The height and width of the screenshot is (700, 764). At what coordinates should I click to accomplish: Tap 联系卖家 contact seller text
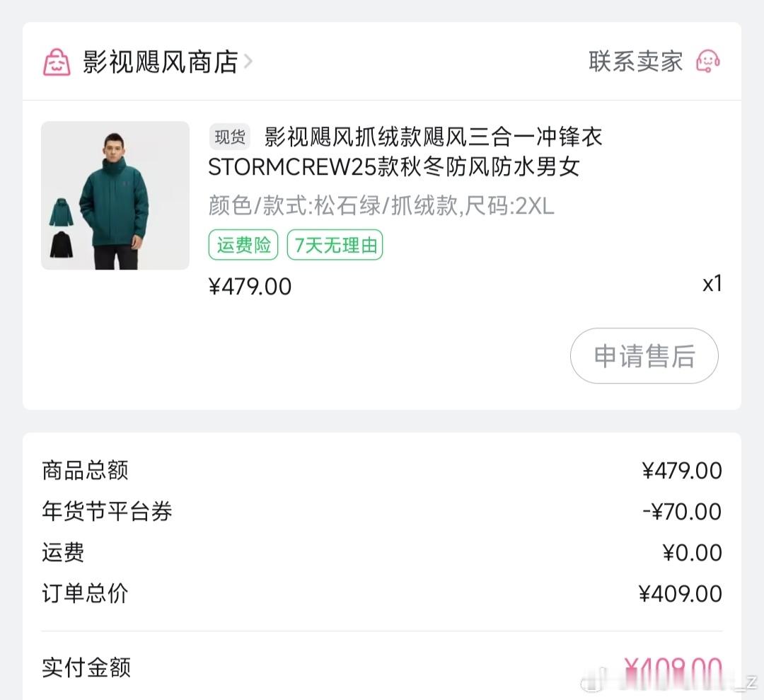click(635, 62)
